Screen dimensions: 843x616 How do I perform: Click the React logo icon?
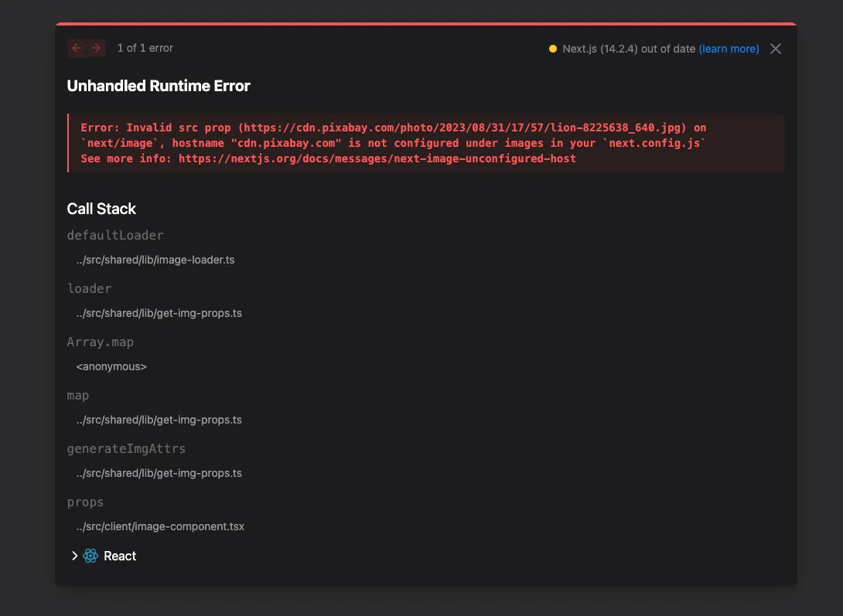click(90, 556)
